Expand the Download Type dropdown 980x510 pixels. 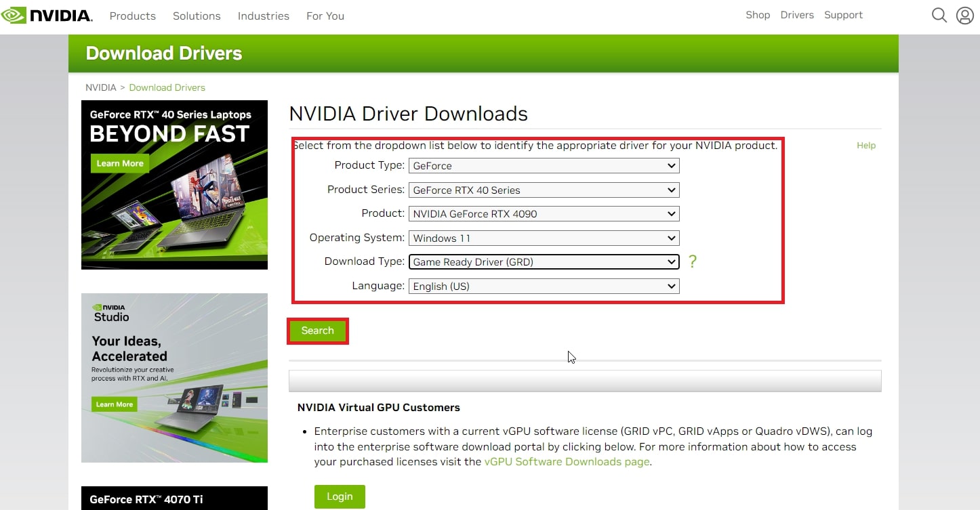tap(544, 261)
